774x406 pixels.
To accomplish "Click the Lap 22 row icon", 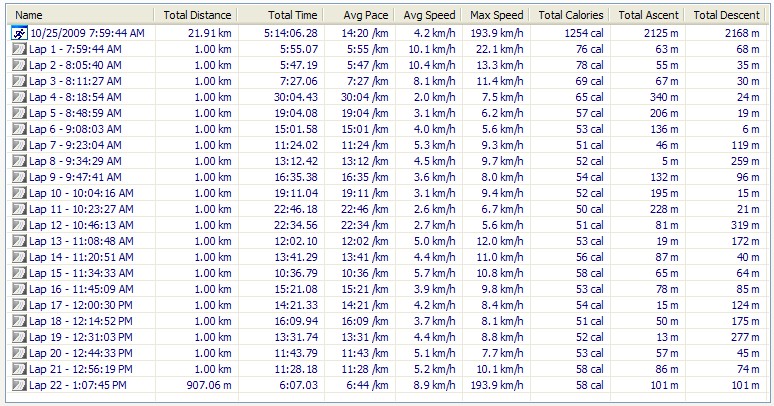I will pyautogui.click(x=19, y=385).
